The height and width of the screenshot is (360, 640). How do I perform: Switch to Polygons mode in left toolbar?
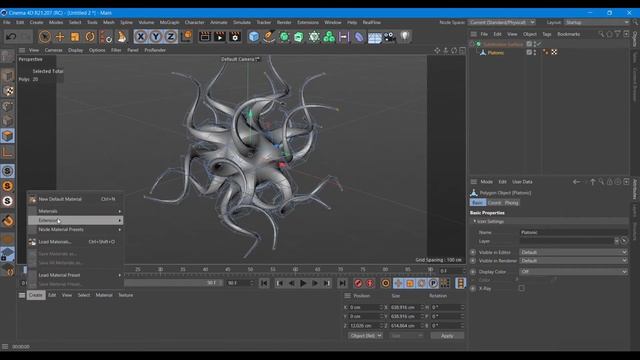pos(7,136)
